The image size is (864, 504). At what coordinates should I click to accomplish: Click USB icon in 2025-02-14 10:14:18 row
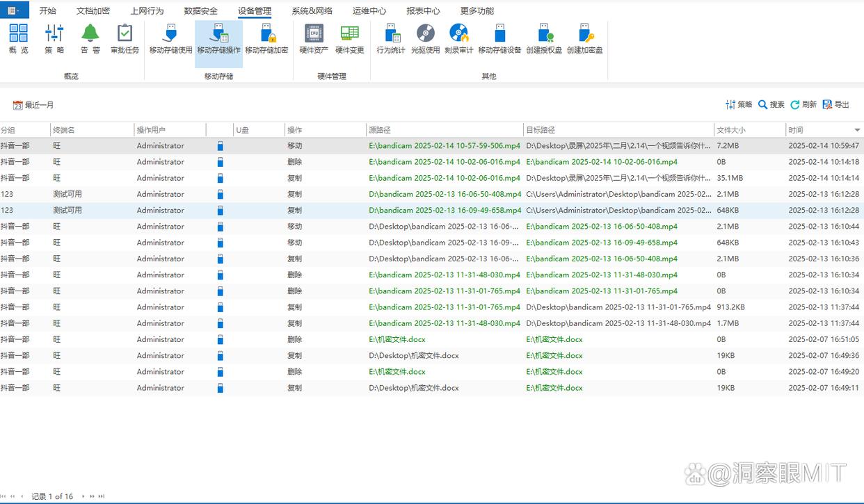tap(221, 162)
